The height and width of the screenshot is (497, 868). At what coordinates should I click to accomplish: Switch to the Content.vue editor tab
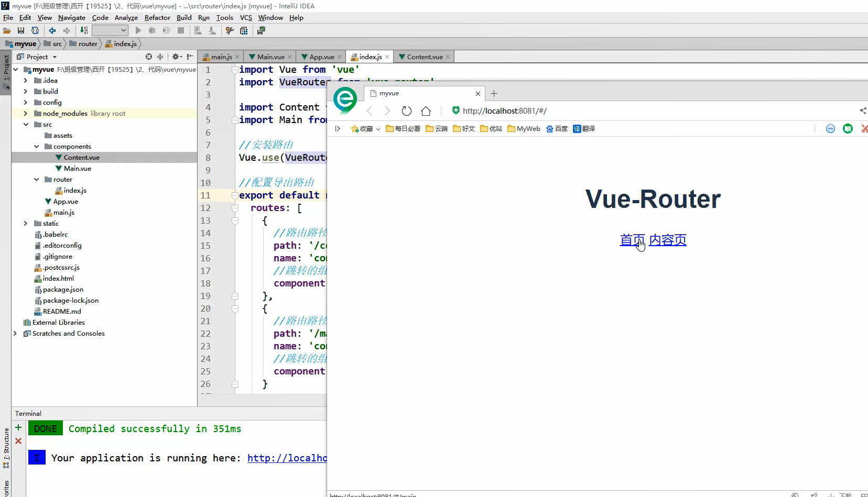[x=425, y=57]
